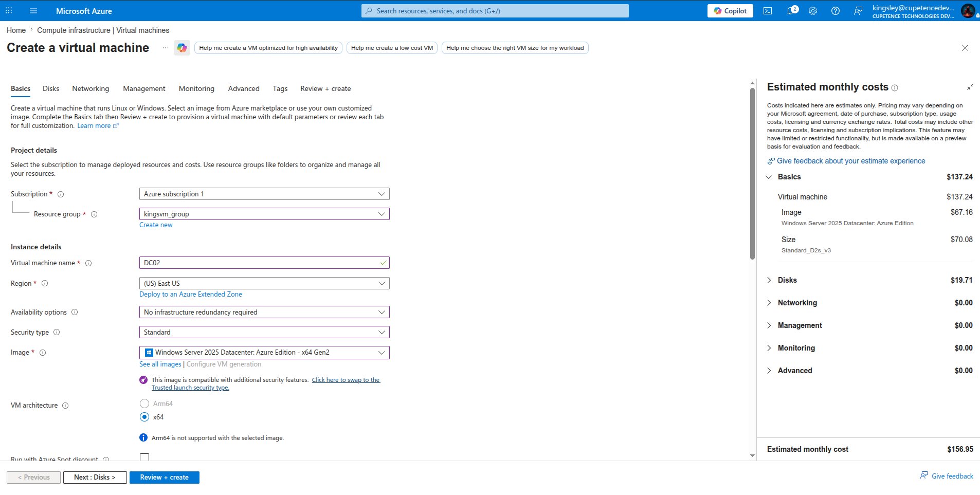The image size is (980, 495).
Task: Click the Virtual machine name input field
Action: pyautogui.click(x=264, y=263)
